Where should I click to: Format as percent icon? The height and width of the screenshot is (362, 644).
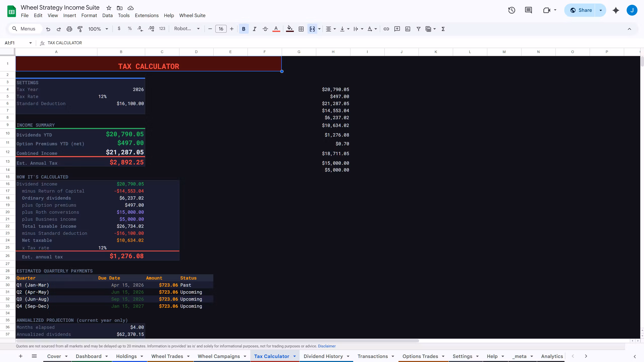130,29
